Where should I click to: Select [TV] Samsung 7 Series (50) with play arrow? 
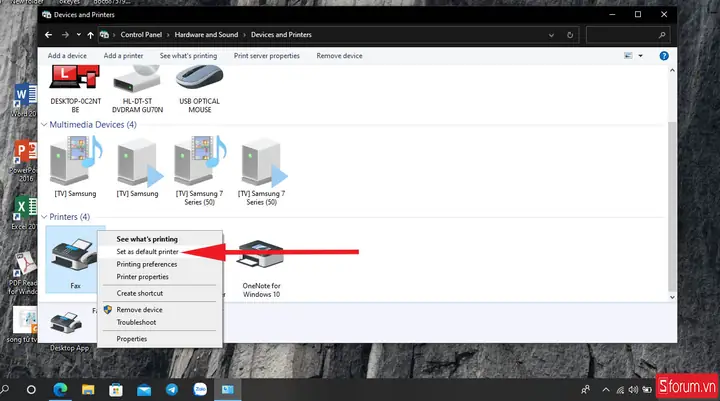(262, 163)
